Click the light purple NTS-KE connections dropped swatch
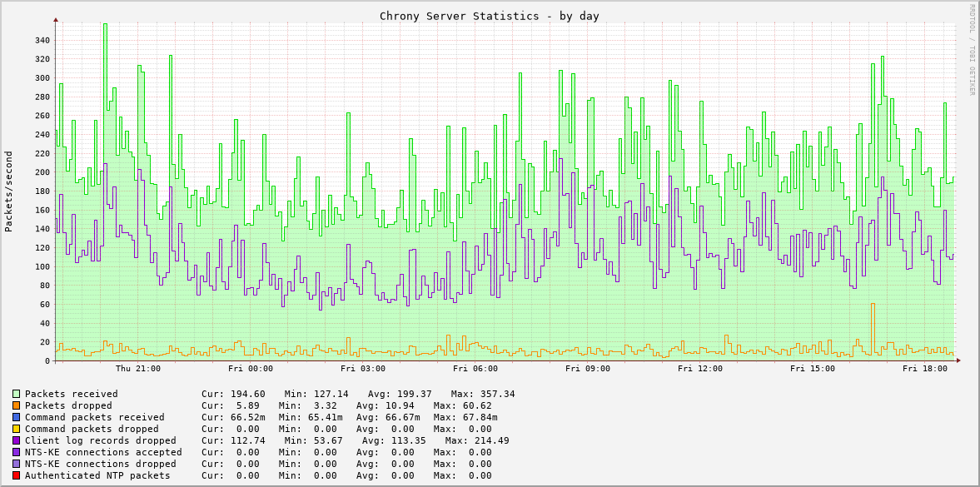This screenshot has height=487, width=980. (x=14, y=464)
